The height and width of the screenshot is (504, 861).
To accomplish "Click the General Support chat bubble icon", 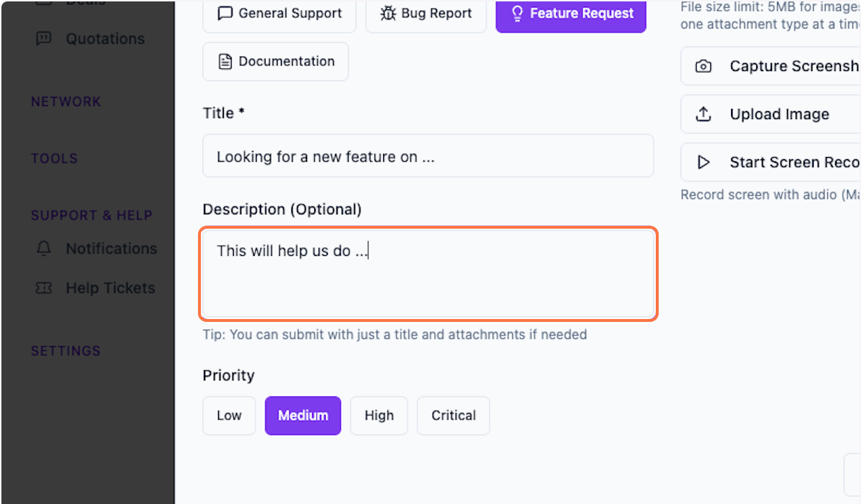I will [226, 13].
